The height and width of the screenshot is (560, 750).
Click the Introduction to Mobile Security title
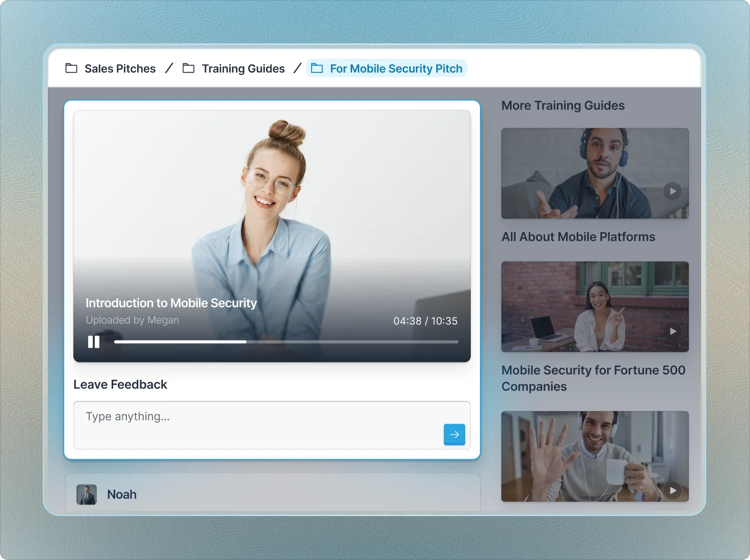pyautogui.click(x=171, y=303)
